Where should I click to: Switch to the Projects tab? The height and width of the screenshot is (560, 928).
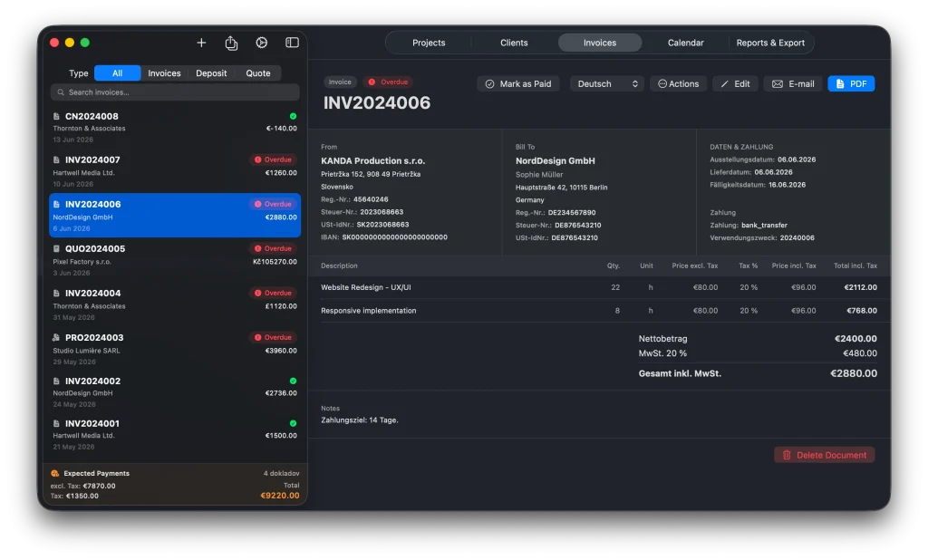(x=429, y=43)
